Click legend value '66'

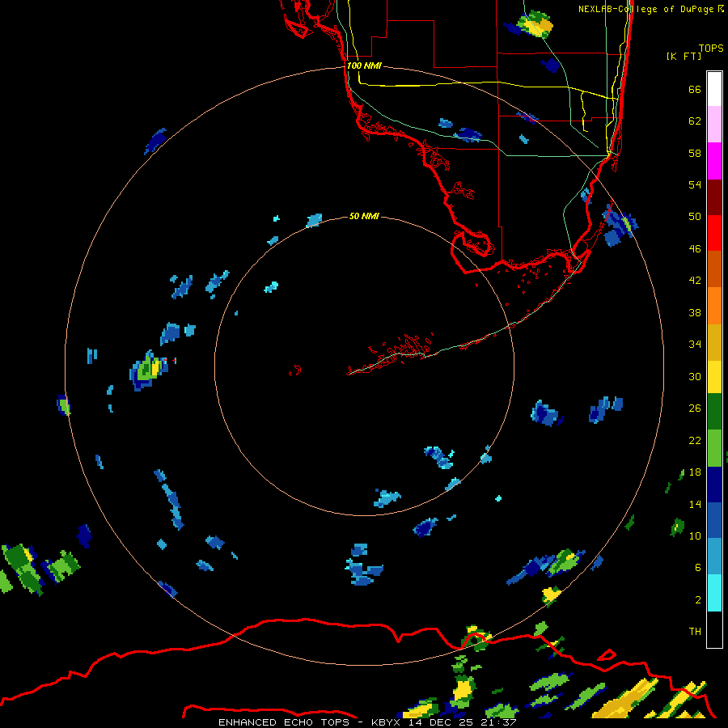click(695, 89)
